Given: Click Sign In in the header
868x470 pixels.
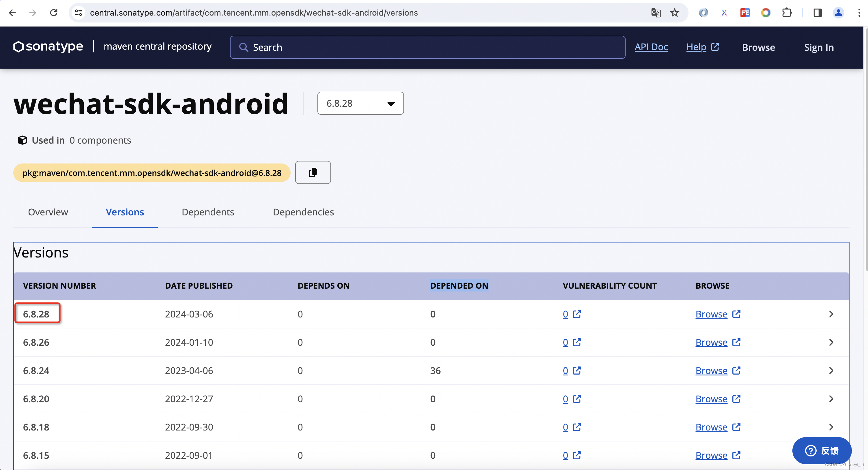Looking at the screenshot, I should pyautogui.click(x=818, y=48).
